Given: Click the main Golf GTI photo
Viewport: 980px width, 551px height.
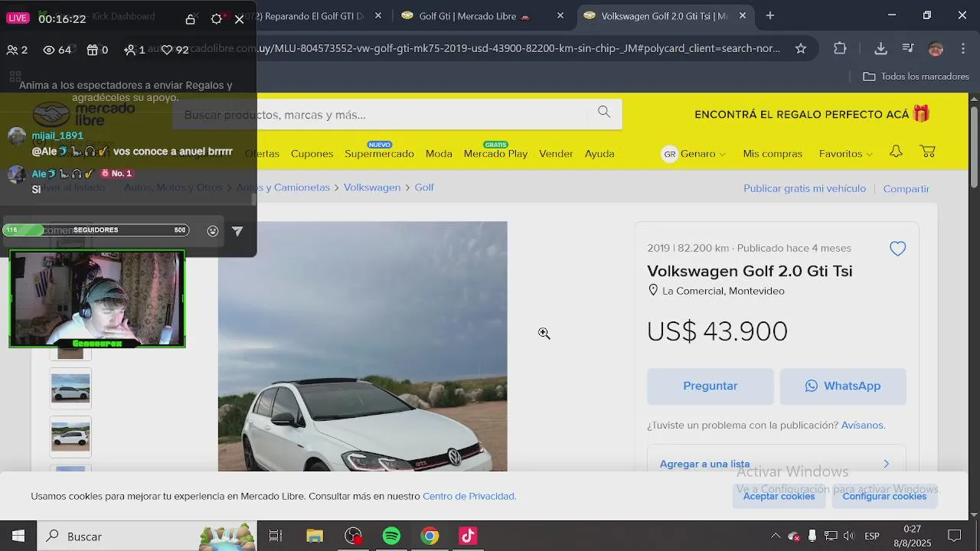Looking at the screenshot, I should tap(362, 346).
